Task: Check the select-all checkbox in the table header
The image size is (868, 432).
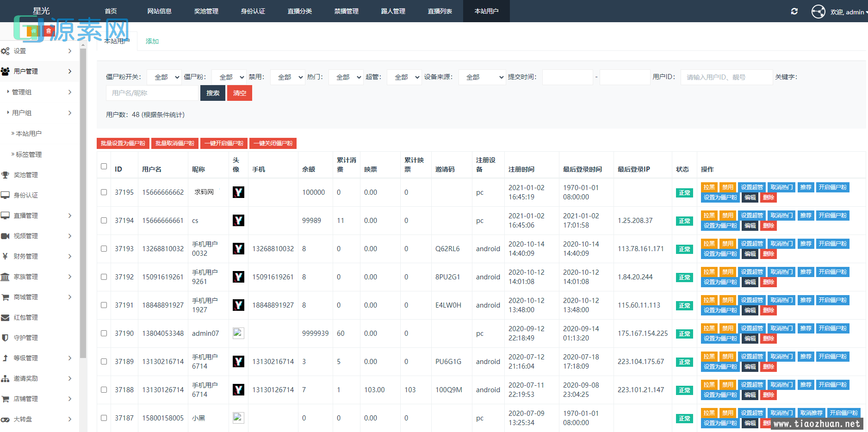Action: coord(104,167)
